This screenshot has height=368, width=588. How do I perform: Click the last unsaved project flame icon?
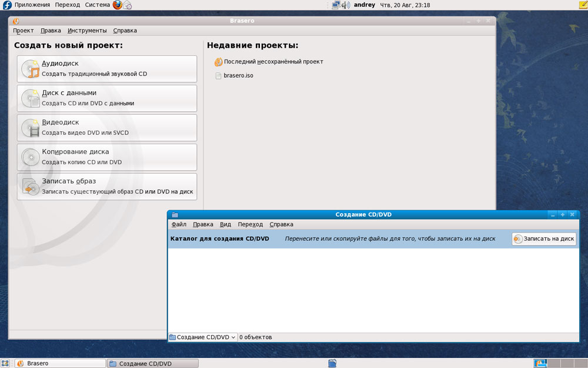tap(218, 62)
